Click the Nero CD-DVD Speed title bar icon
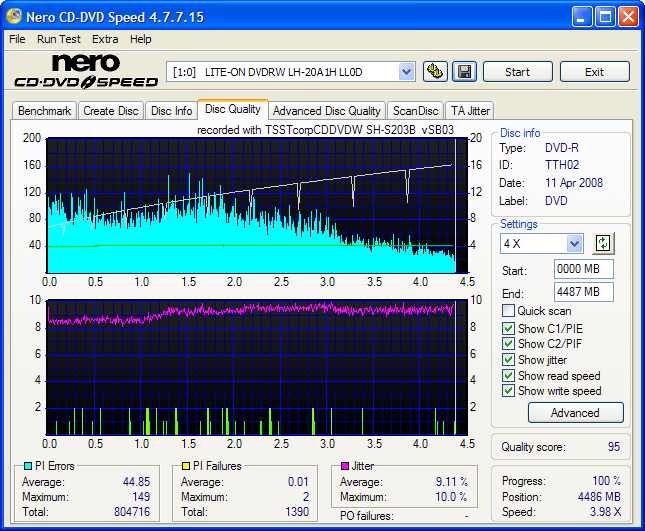The width and height of the screenshot is (645, 531). (x=14, y=17)
